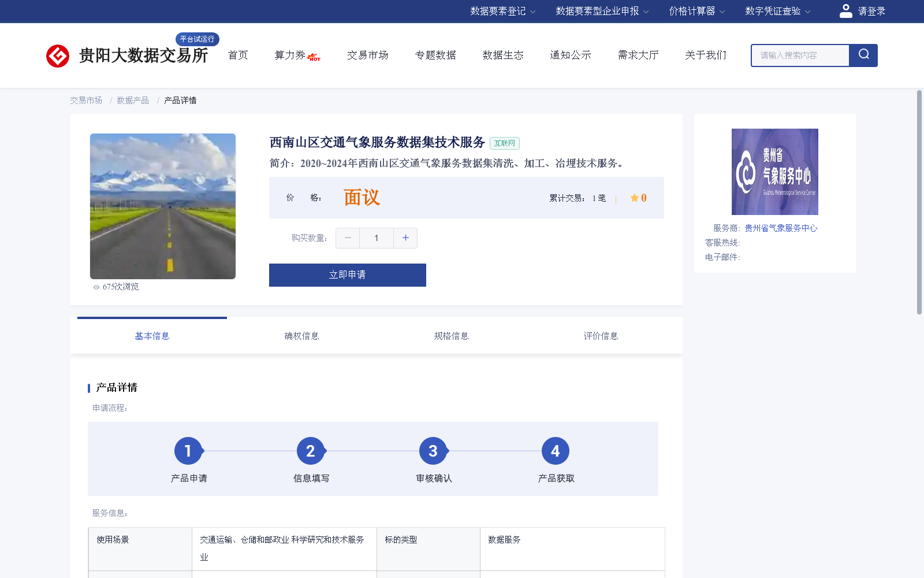924x578 pixels.
Task: Click the favorite star icon
Action: tap(634, 198)
